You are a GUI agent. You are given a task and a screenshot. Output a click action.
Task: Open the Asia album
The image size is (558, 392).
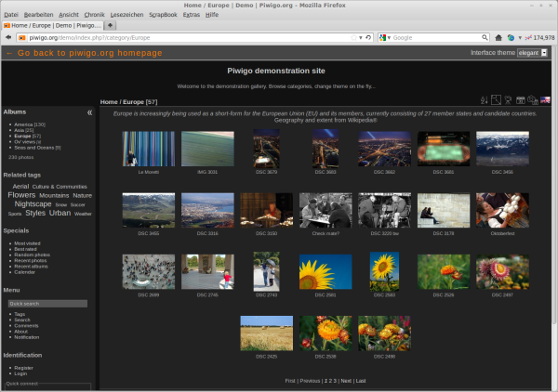click(19, 130)
